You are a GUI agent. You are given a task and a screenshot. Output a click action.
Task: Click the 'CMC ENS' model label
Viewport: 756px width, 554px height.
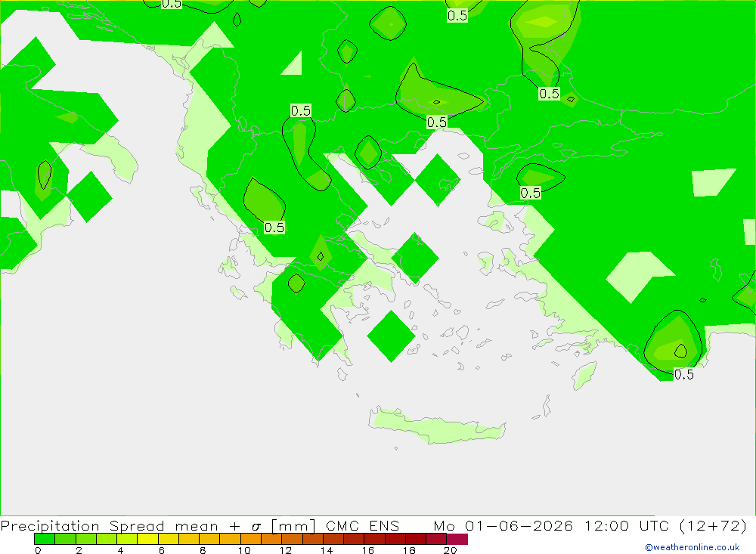[363, 525]
